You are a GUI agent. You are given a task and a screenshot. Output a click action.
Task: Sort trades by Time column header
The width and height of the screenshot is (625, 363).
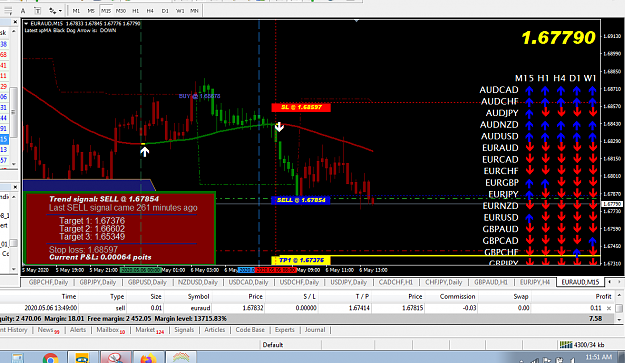pos(69,296)
